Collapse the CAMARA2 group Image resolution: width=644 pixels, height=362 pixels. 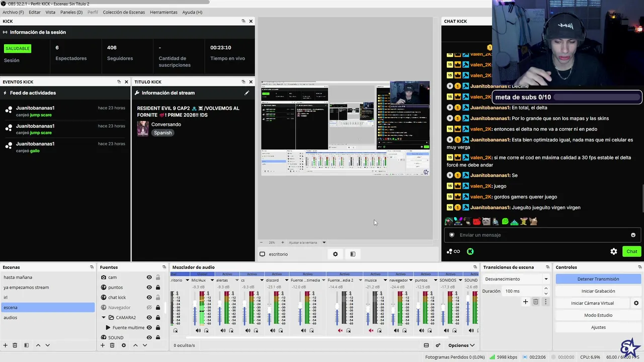tap(104, 318)
